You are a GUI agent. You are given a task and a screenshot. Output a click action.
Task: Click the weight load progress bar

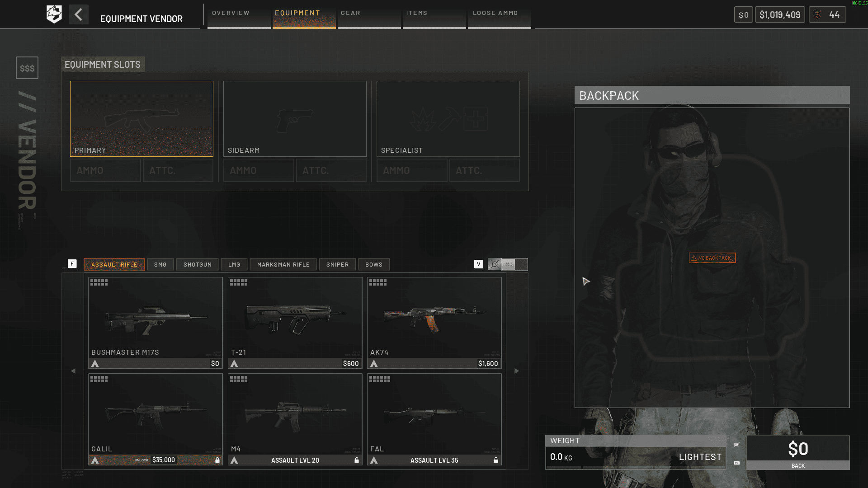(x=636, y=467)
